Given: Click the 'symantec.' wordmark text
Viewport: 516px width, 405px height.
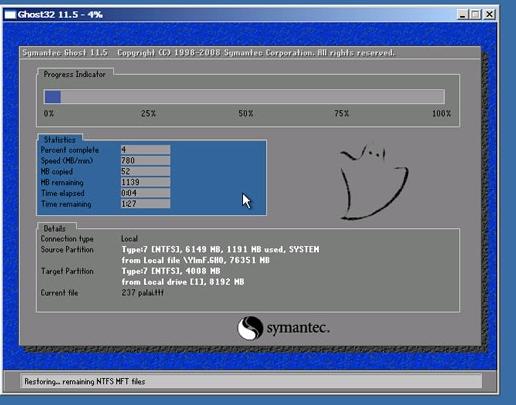Looking at the screenshot, I should click(x=298, y=328).
